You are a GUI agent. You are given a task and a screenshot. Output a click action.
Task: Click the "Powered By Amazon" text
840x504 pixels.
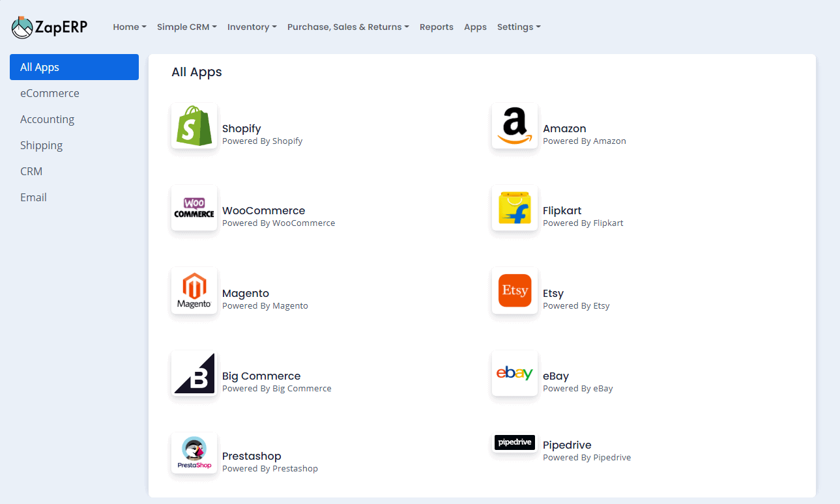click(x=585, y=141)
